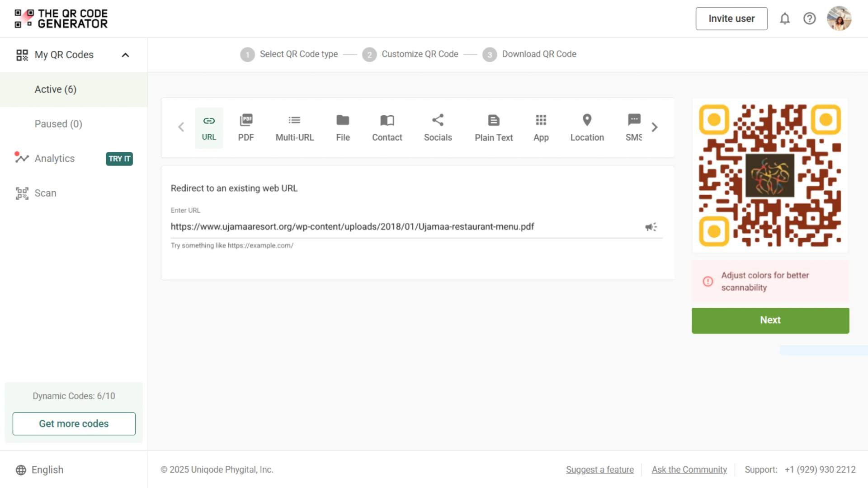Select the Plain Text document type
The height and width of the screenshot is (488, 868).
(x=494, y=127)
